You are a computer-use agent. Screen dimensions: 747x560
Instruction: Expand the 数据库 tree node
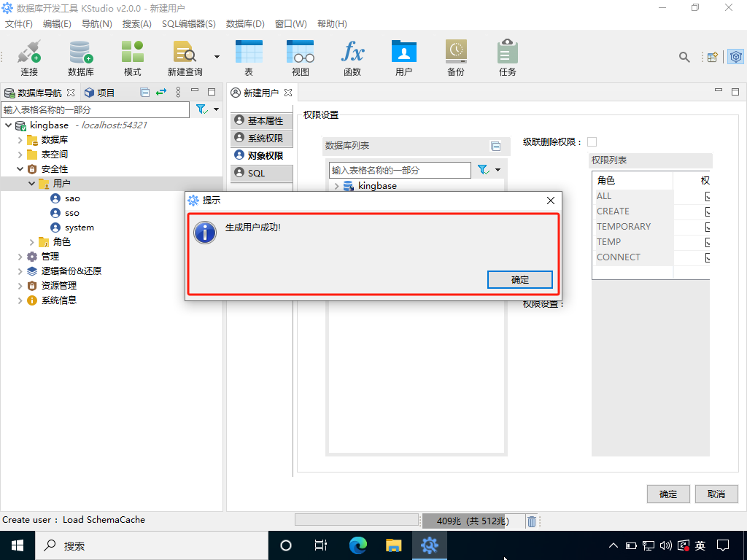[20, 140]
